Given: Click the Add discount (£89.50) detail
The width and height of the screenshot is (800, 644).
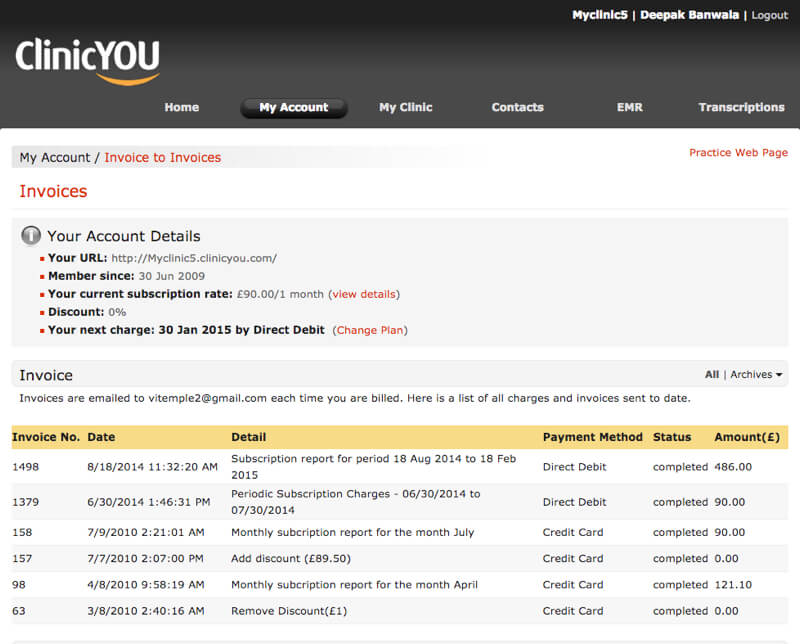Looking at the screenshot, I should click(x=291, y=559).
